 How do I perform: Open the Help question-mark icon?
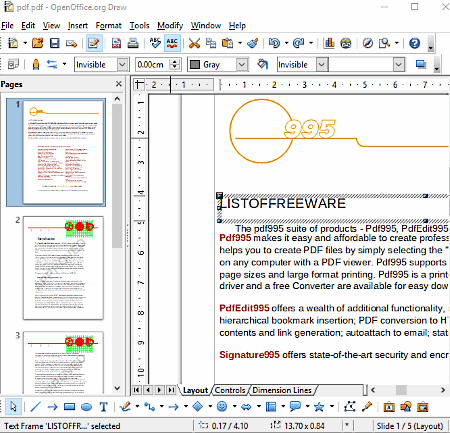click(x=415, y=43)
